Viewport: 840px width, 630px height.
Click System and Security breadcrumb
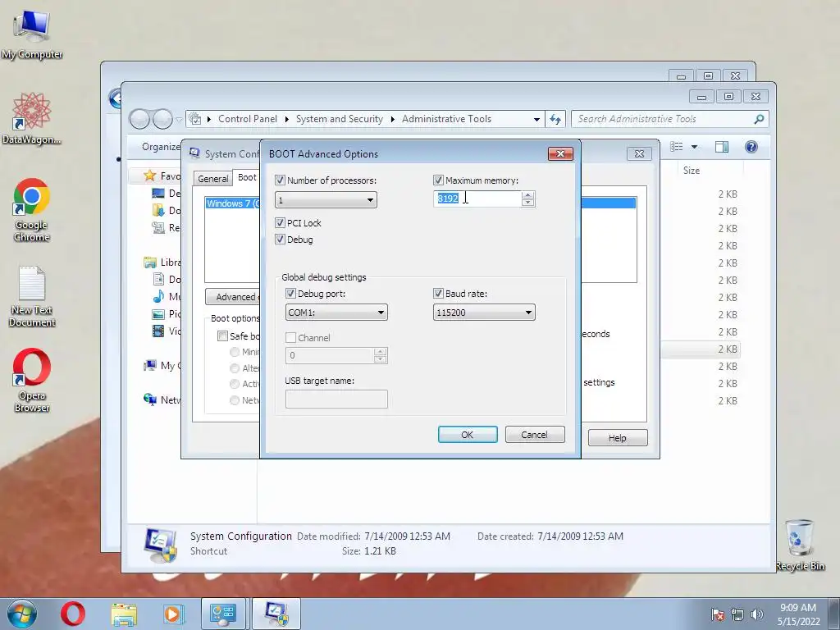point(339,119)
